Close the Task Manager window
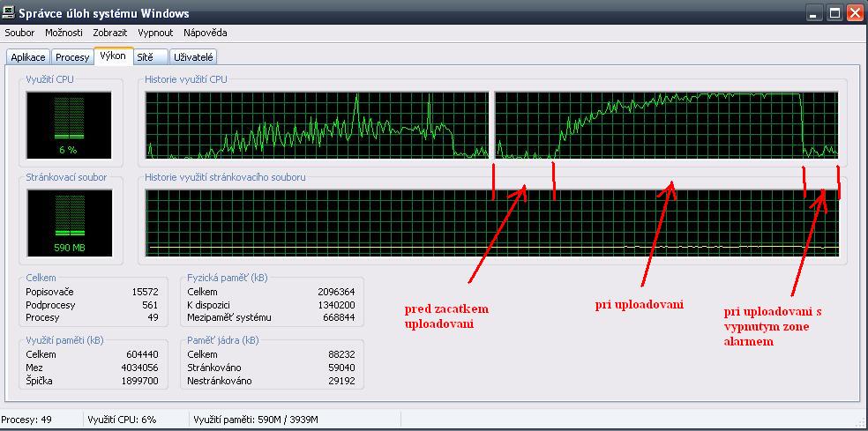Viewport: 868px width, 431px height. click(856, 13)
